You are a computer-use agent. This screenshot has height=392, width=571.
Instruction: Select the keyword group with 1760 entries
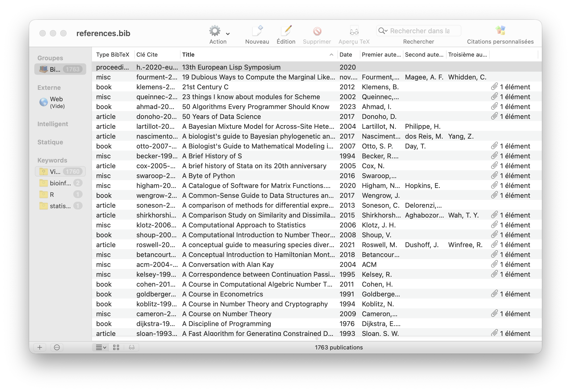[60, 172]
